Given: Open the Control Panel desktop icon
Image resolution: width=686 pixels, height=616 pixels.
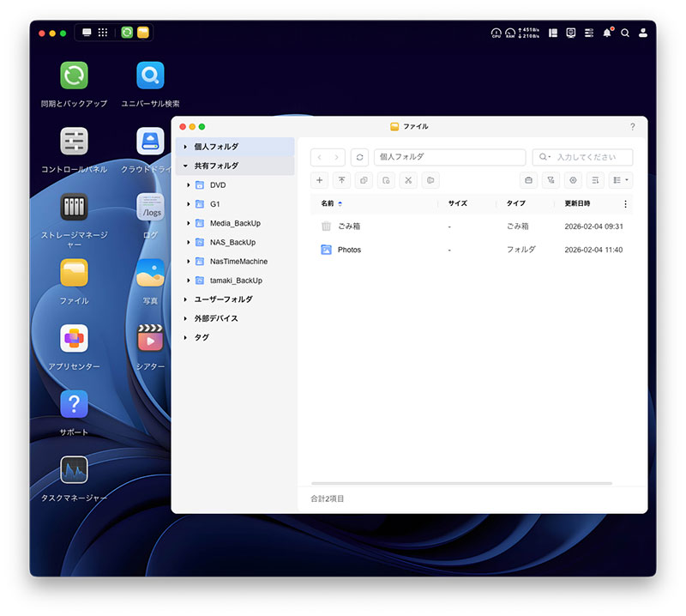Looking at the screenshot, I should click(74, 142).
